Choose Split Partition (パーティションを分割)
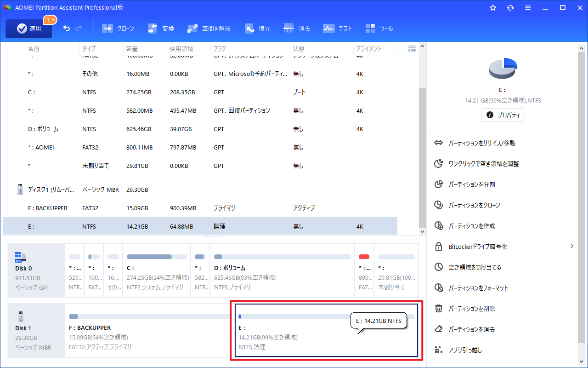 pos(465,184)
